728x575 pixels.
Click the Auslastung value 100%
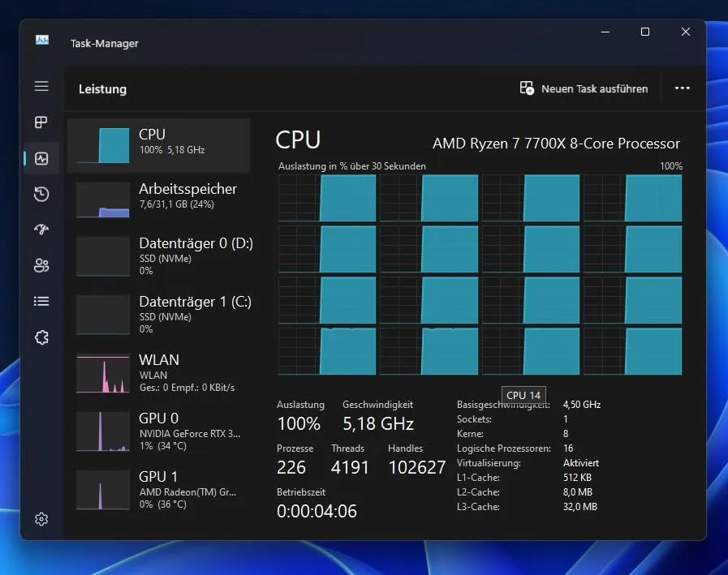tap(299, 423)
